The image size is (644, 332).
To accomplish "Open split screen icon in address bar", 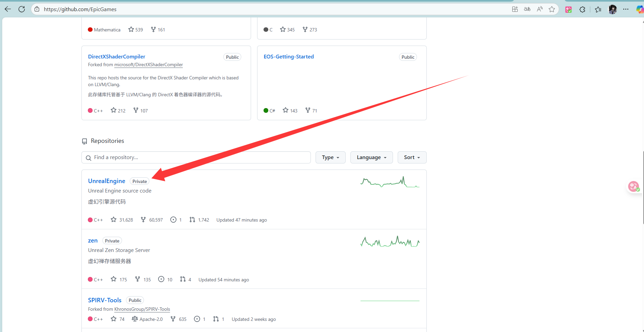I will [x=515, y=9].
